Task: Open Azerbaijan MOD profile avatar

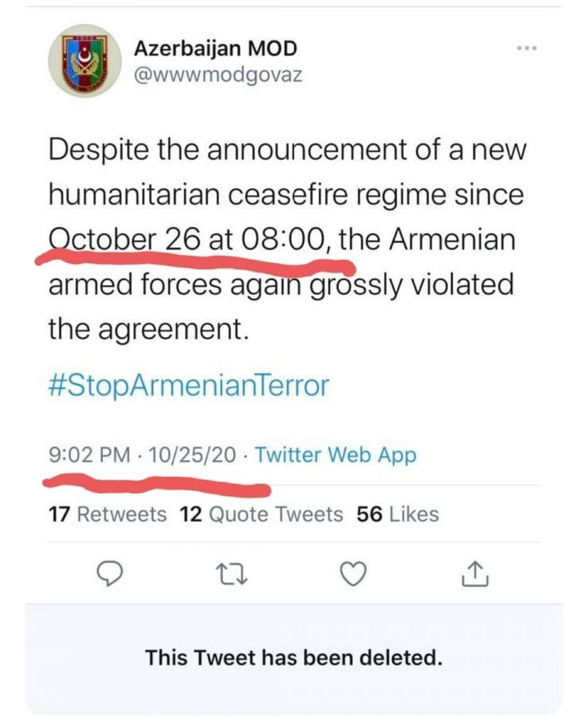Action: (85, 61)
